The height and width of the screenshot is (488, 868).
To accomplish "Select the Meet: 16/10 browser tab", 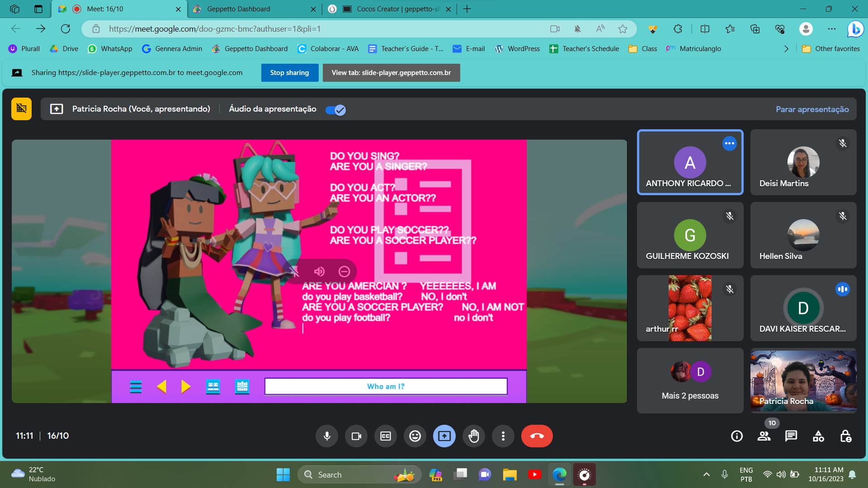I will [120, 9].
